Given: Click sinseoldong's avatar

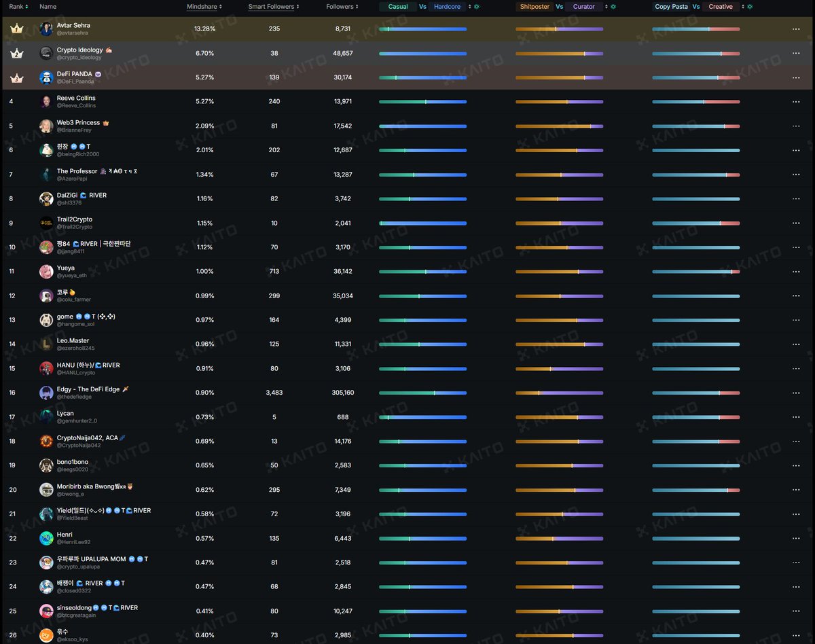Looking at the screenshot, I should click(46, 611).
